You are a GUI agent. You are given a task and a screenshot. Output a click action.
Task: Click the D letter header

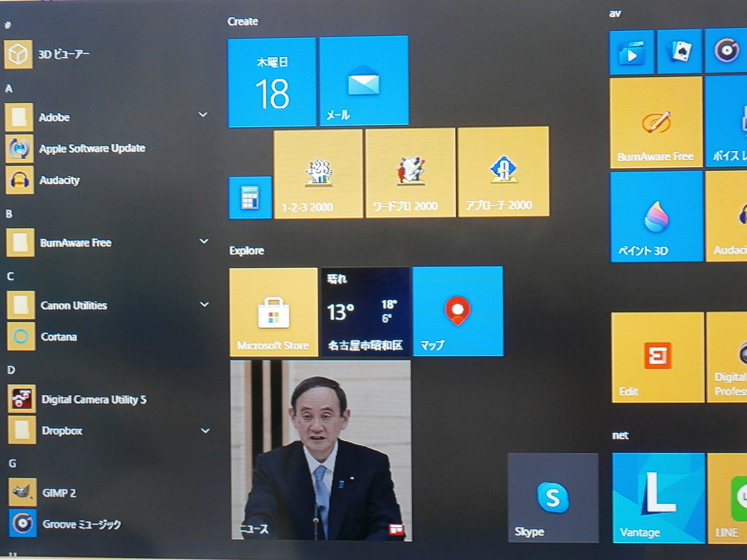click(x=11, y=370)
